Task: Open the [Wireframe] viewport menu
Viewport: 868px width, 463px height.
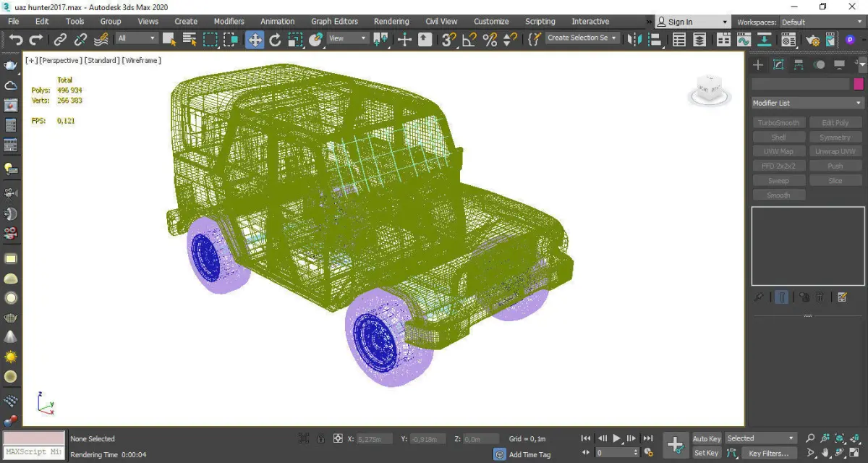Action: [141, 61]
